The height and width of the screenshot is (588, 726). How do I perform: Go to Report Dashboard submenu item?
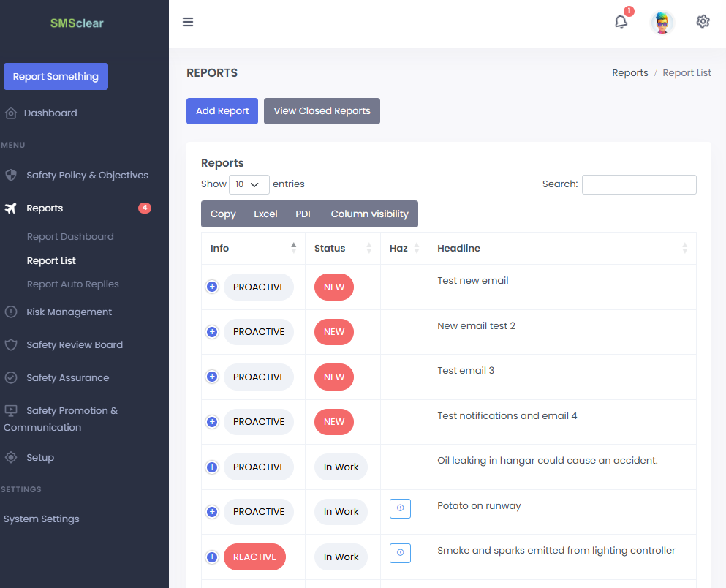[70, 236]
